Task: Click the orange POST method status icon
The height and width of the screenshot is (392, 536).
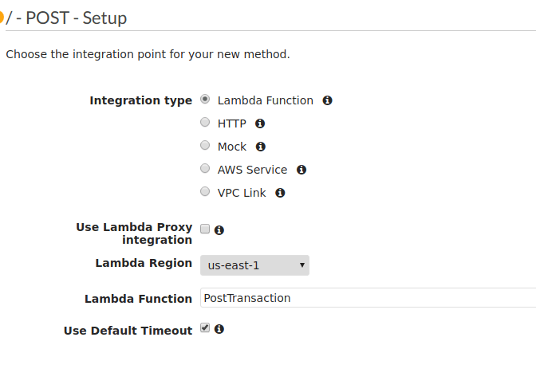Action: [x=2, y=18]
